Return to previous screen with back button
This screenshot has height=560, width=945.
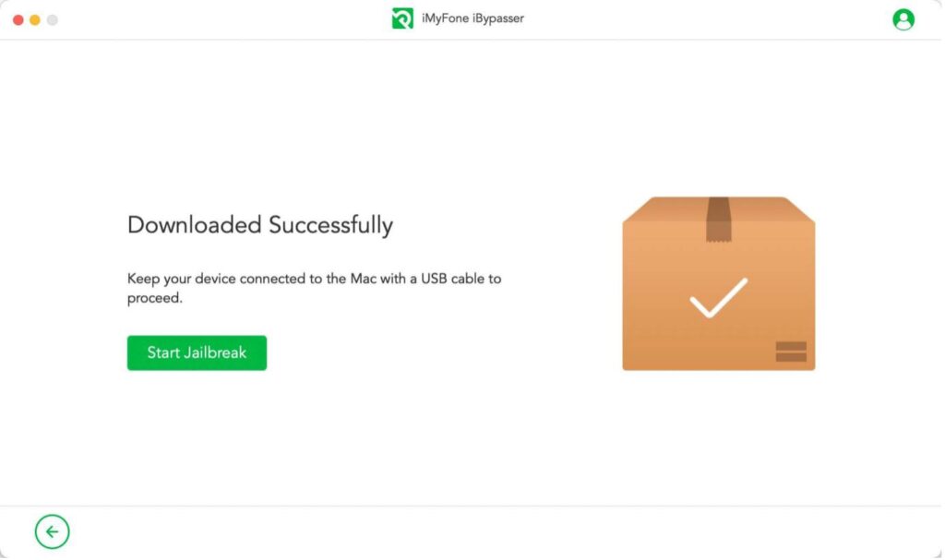52,531
